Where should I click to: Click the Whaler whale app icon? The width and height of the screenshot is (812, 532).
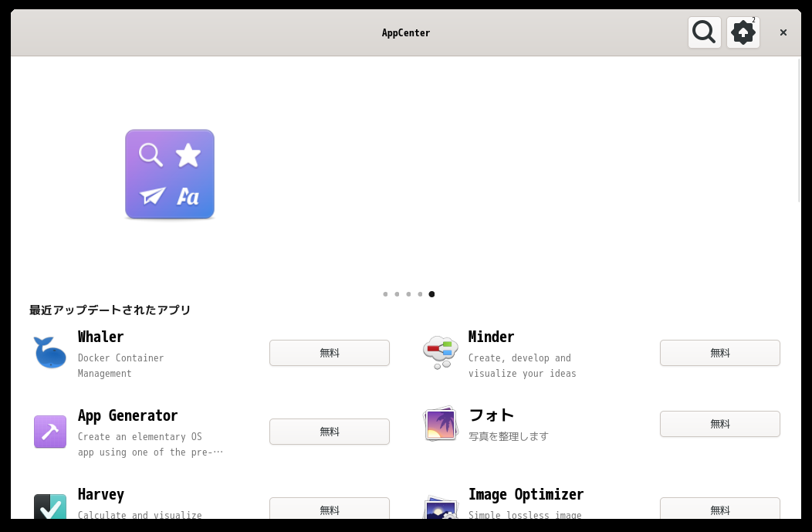tap(49, 352)
